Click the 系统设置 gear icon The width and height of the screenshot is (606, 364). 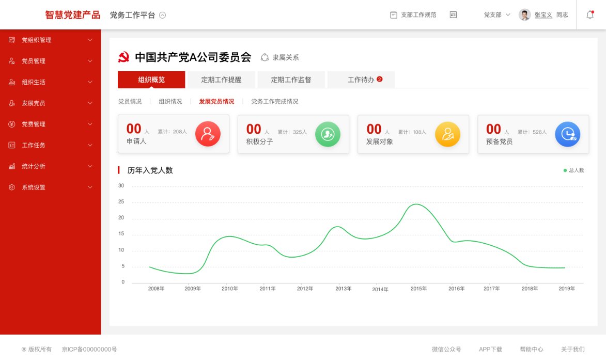pos(11,187)
